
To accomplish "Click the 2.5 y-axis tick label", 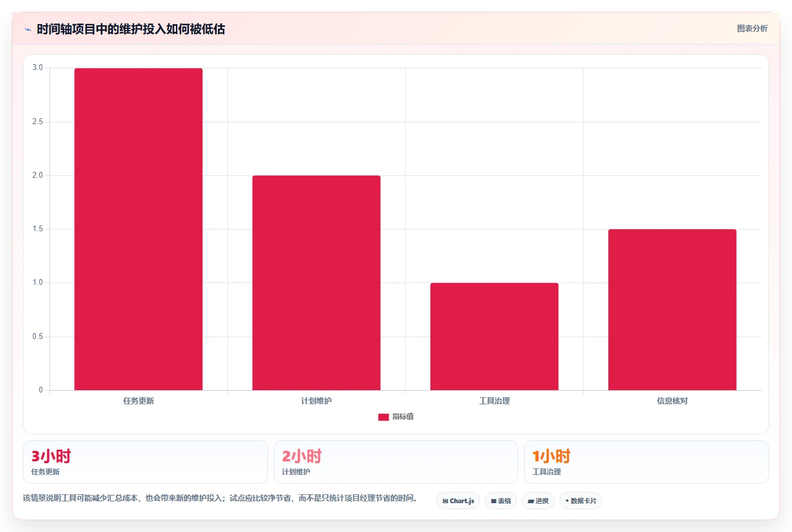I will pos(38,122).
